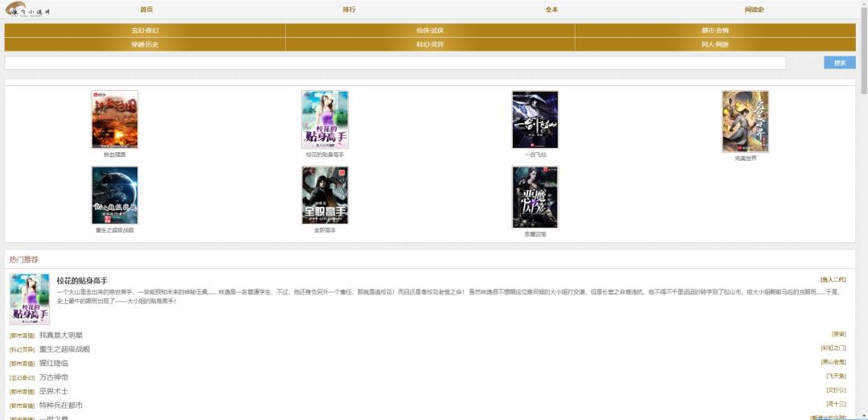Open the 铁血强国 book cover
This screenshot has width=868, height=420.
tap(115, 120)
